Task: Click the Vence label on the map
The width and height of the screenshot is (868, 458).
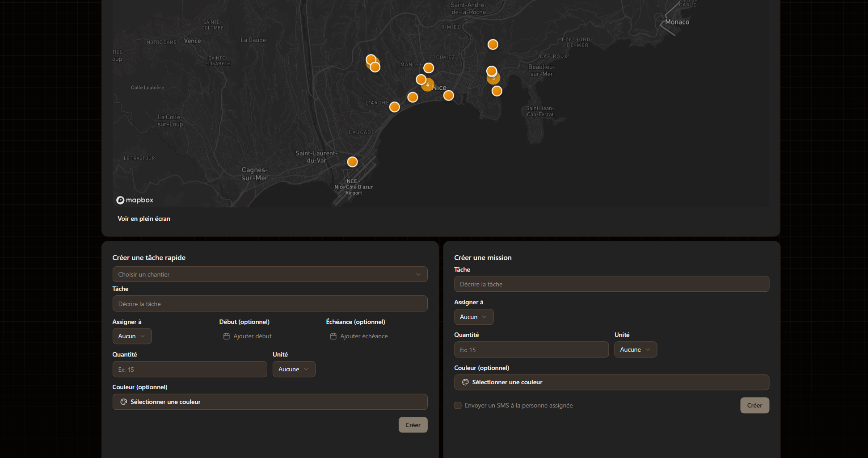Action: point(192,41)
